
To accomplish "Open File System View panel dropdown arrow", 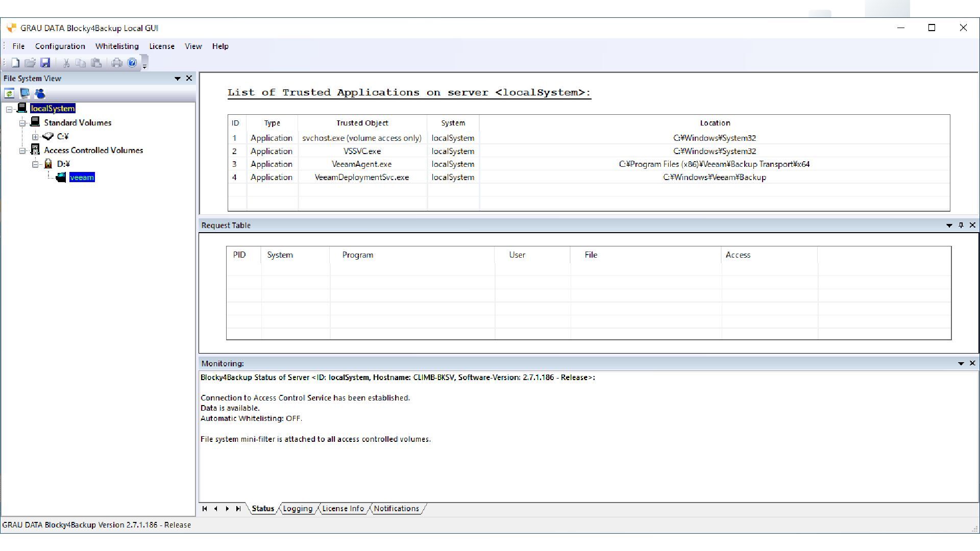I will tap(178, 79).
